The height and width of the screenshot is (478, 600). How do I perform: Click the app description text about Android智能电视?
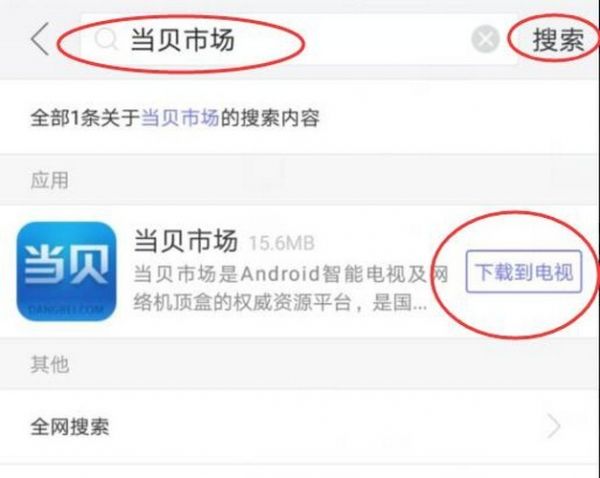tap(291, 288)
